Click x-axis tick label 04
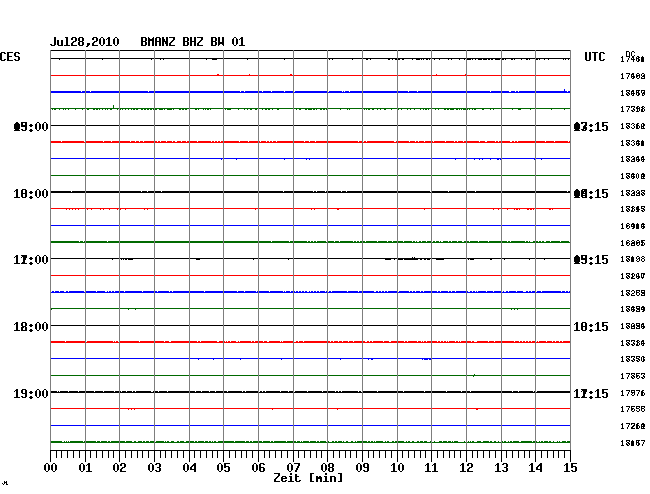650x494 pixels. [x=189, y=467]
